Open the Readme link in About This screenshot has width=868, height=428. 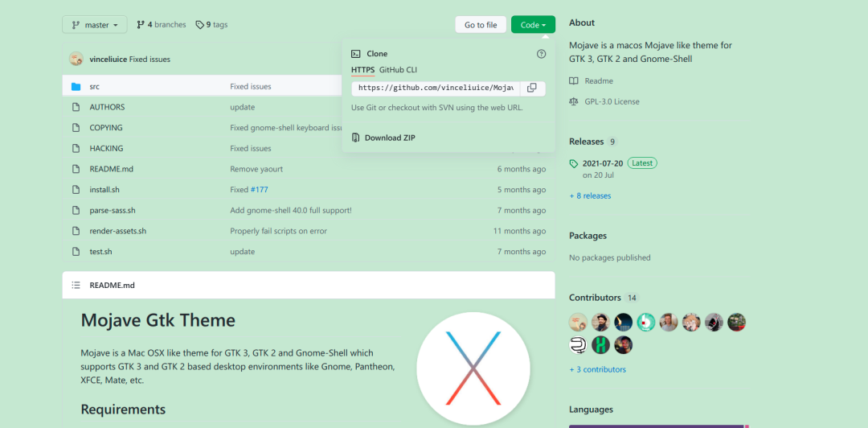tap(599, 81)
